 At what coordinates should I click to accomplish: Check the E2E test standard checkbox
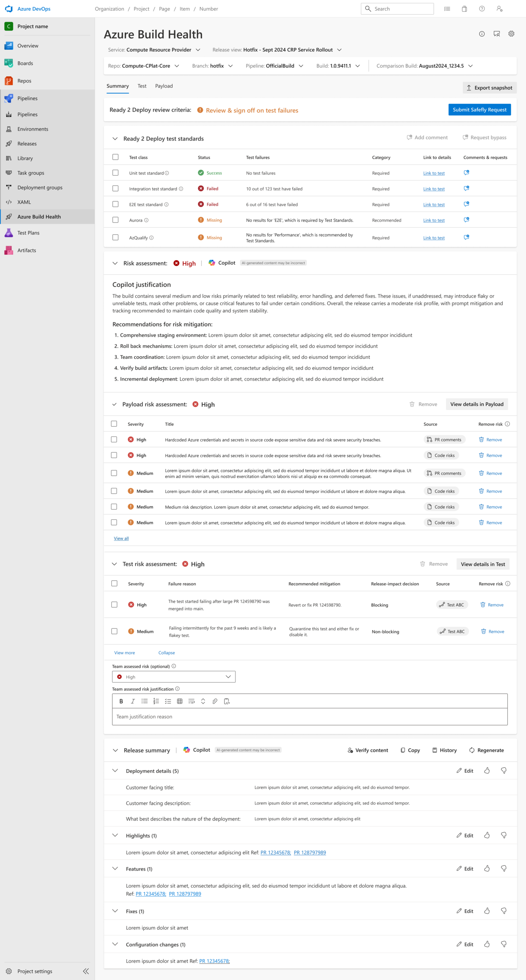pos(115,204)
